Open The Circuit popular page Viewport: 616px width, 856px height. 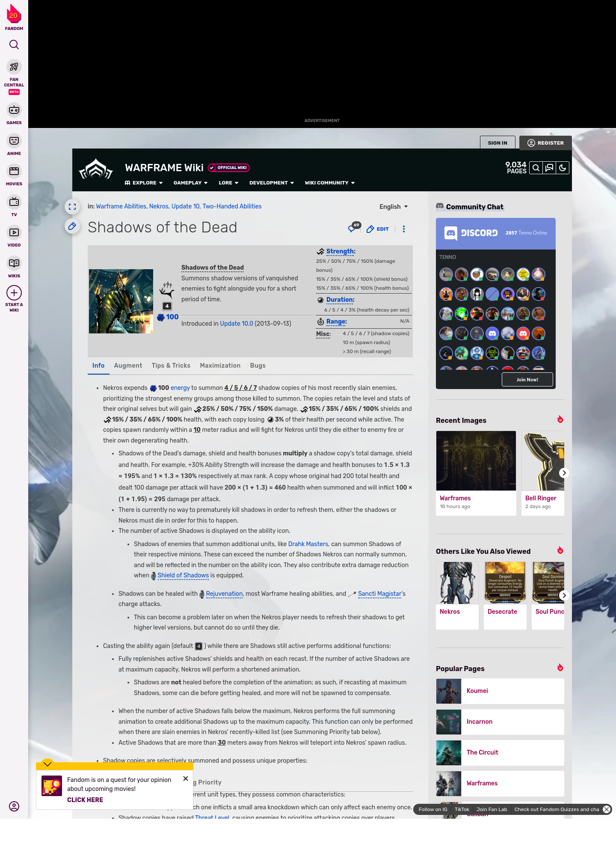(x=500, y=753)
